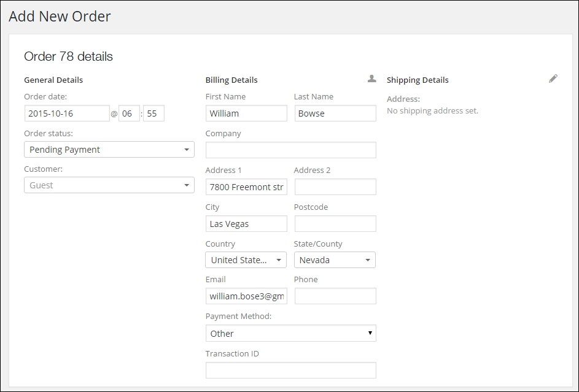Click the empty Address 2 field
This screenshot has height=392, width=579.
(335, 186)
